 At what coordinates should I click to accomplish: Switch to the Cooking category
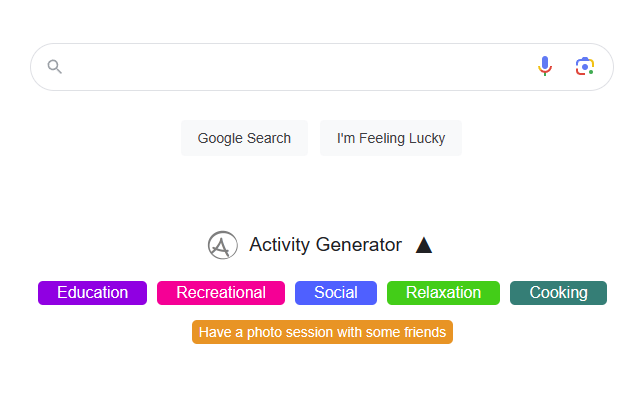pos(558,293)
